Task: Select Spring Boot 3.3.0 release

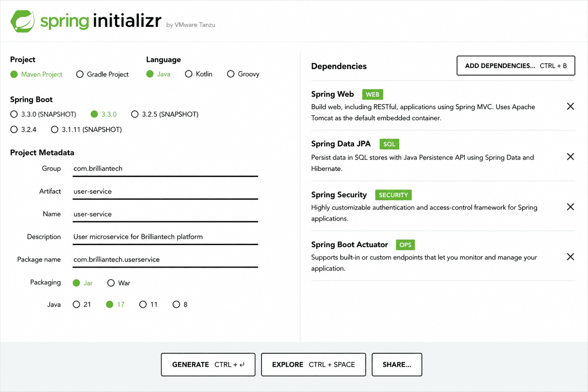Action: (104, 114)
